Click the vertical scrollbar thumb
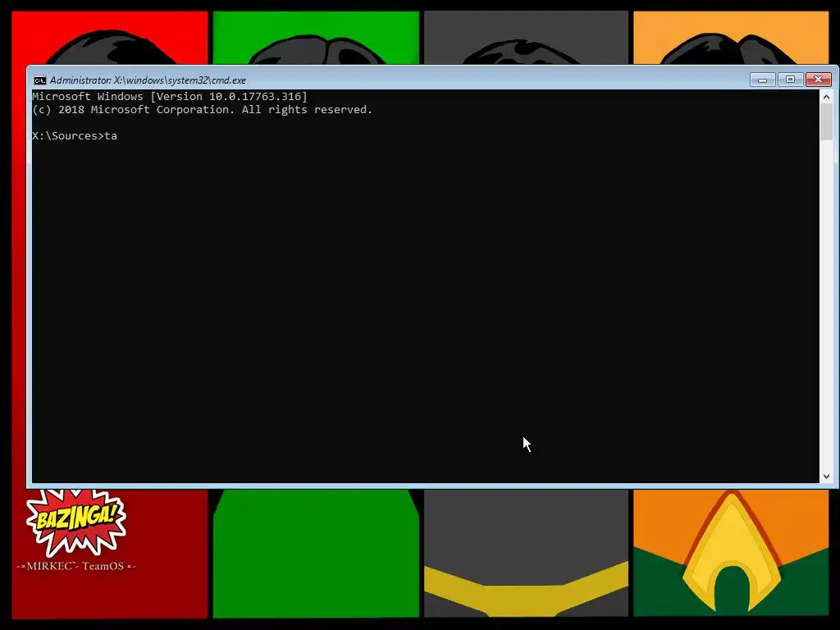The width and height of the screenshot is (840, 630). pyautogui.click(x=826, y=121)
